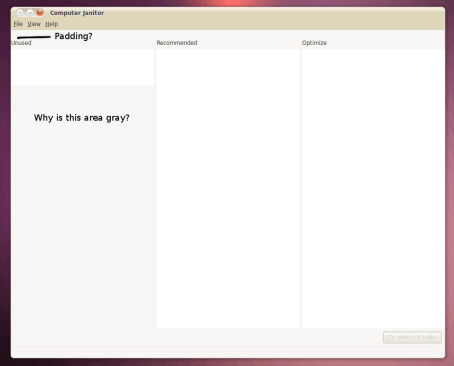Click the black line beside Padding

(x=34, y=37)
